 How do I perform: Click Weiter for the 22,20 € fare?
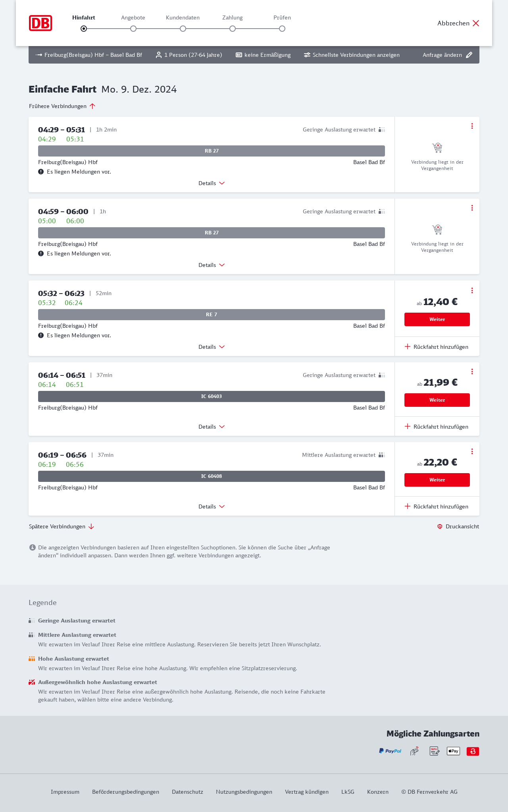[x=437, y=480]
